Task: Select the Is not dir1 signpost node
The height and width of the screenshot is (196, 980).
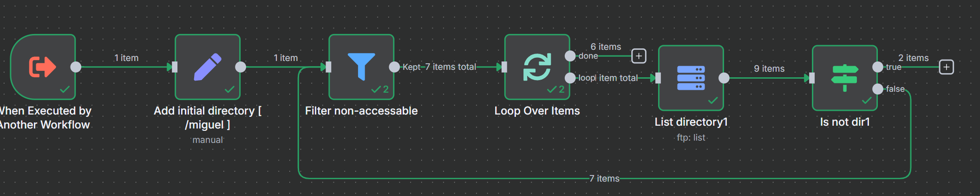Action: coord(844,78)
